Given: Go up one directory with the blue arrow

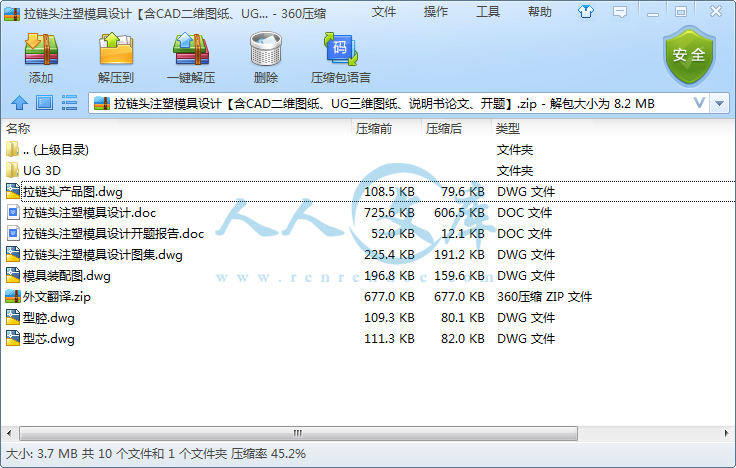Looking at the screenshot, I should (19, 103).
